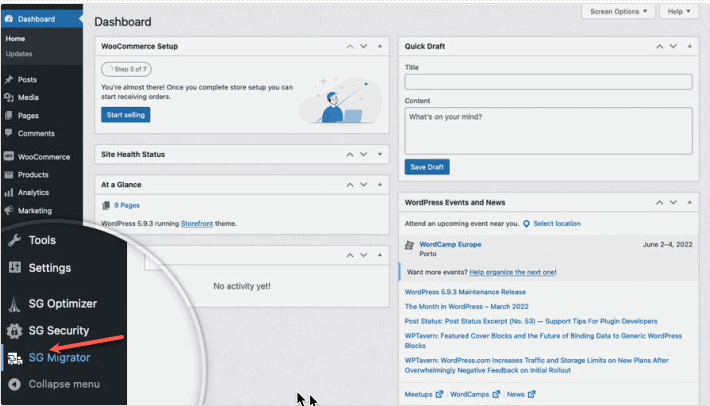Collapse the At a Glance panel
The width and height of the screenshot is (710, 406).
click(380, 185)
